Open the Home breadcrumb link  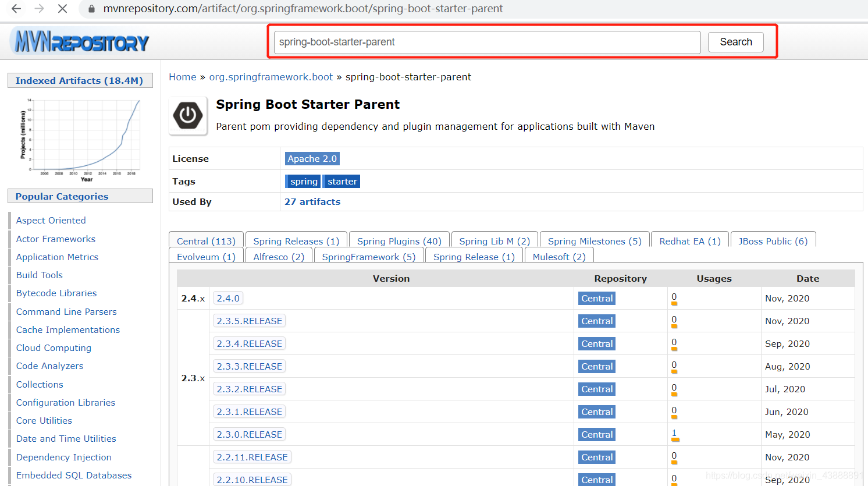click(x=183, y=77)
